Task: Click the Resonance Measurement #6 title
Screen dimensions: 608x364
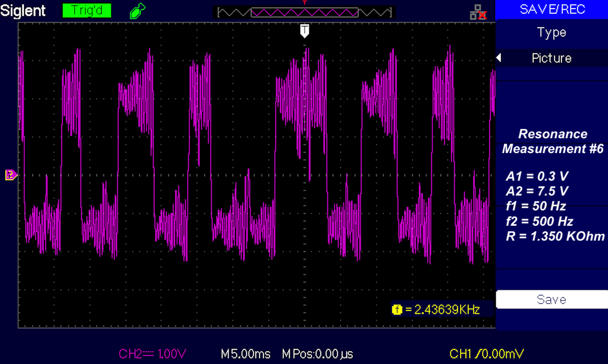Action: click(553, 141)
